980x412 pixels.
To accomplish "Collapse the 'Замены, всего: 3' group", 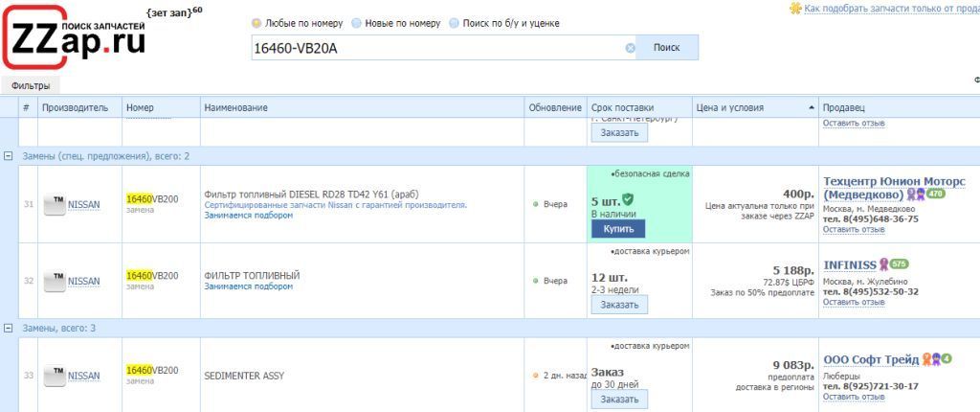I will (x=9, y=328).
